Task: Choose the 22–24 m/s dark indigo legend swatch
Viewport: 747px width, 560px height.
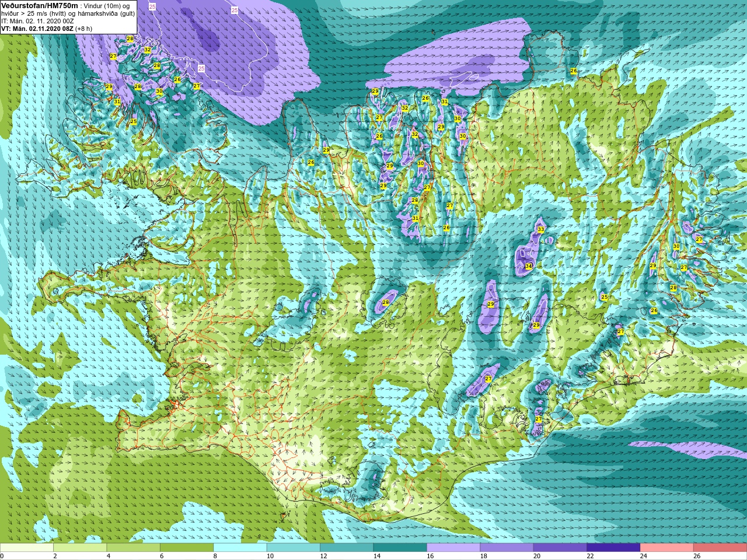Action: [x=613, y=547]
